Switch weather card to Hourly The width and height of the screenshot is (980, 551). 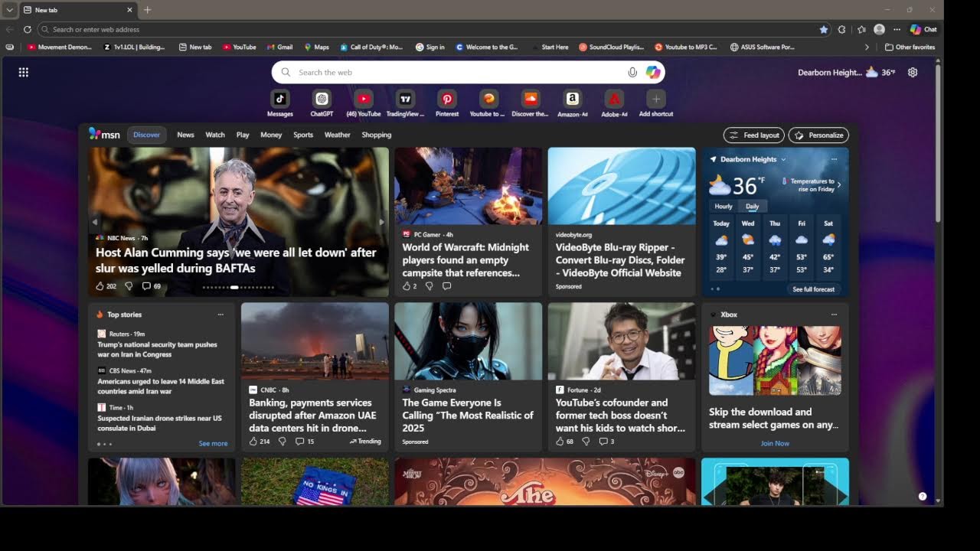pos(724,207)
